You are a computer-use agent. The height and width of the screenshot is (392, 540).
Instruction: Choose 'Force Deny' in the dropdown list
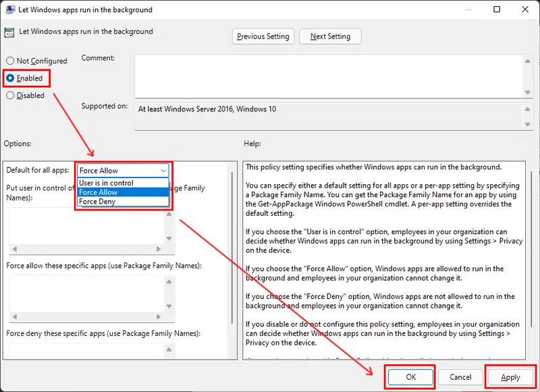[x=123, y=201]
